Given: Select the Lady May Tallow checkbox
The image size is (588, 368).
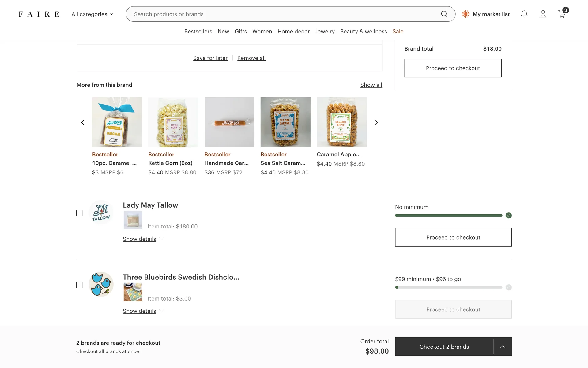Looking at the screenshot, I should point(79,213).
